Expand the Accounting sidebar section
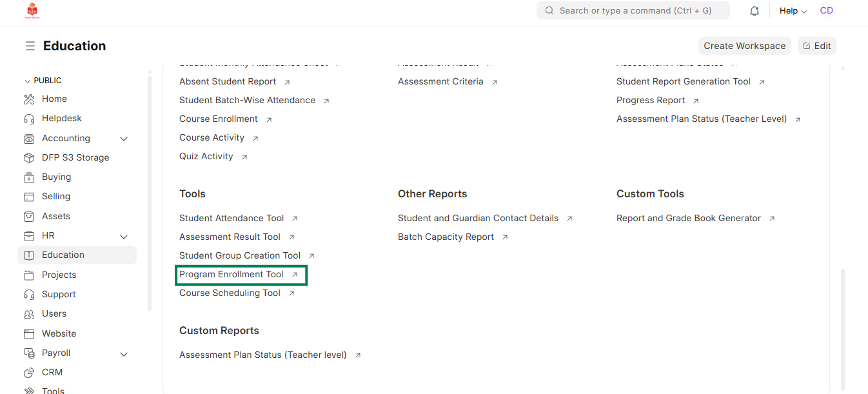 124,139
